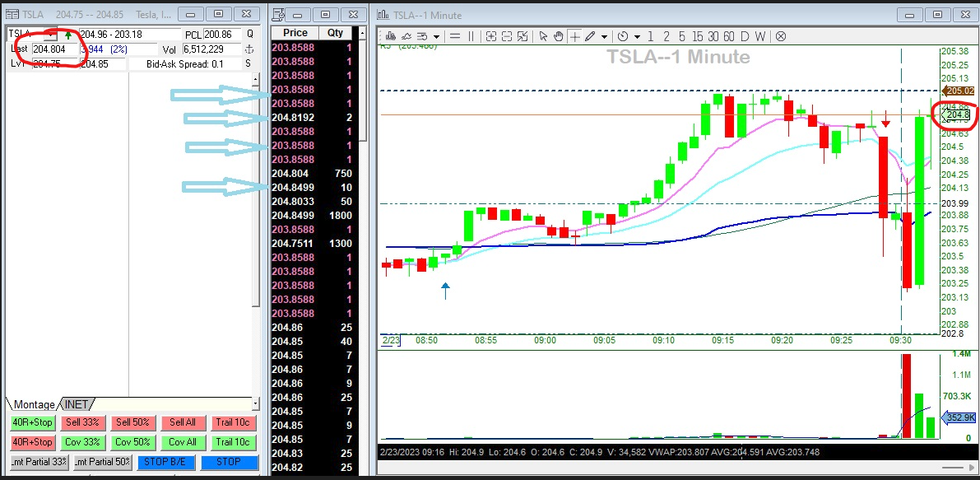
Task: Switch to the INET tab
Action: point(77,404)
